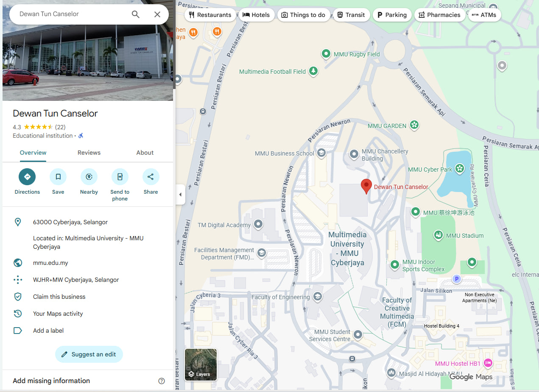Click Send to phone icon
Viewport: 539px width, 392px height.
tap(120, 177)
